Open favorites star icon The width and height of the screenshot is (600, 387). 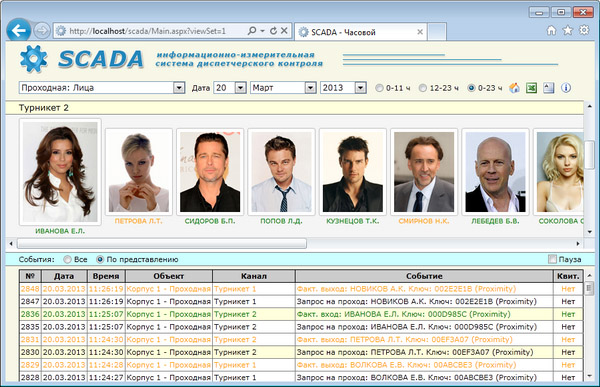click(x=568, y=30)
